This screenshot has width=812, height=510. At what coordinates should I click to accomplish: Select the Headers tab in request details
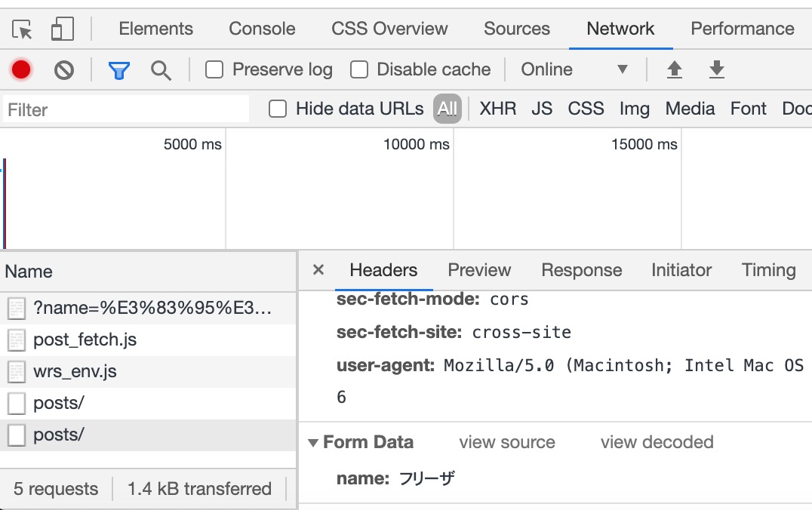pyautogui.click(x=383, y=270)
